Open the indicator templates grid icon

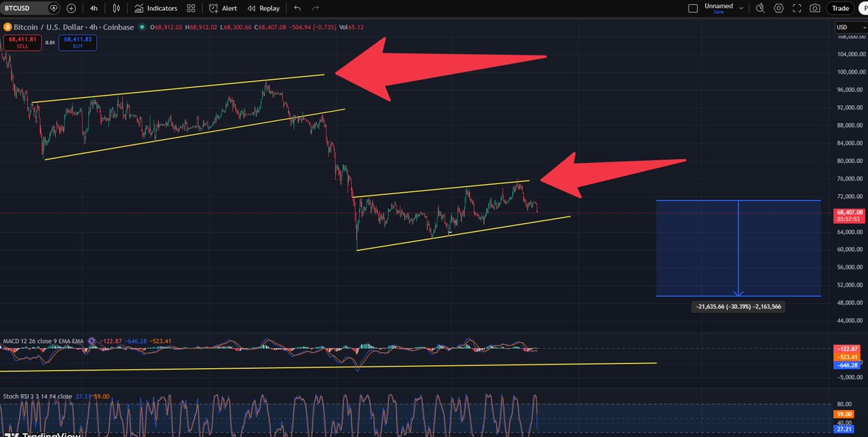pyautogui.click(x=191, y=8)
